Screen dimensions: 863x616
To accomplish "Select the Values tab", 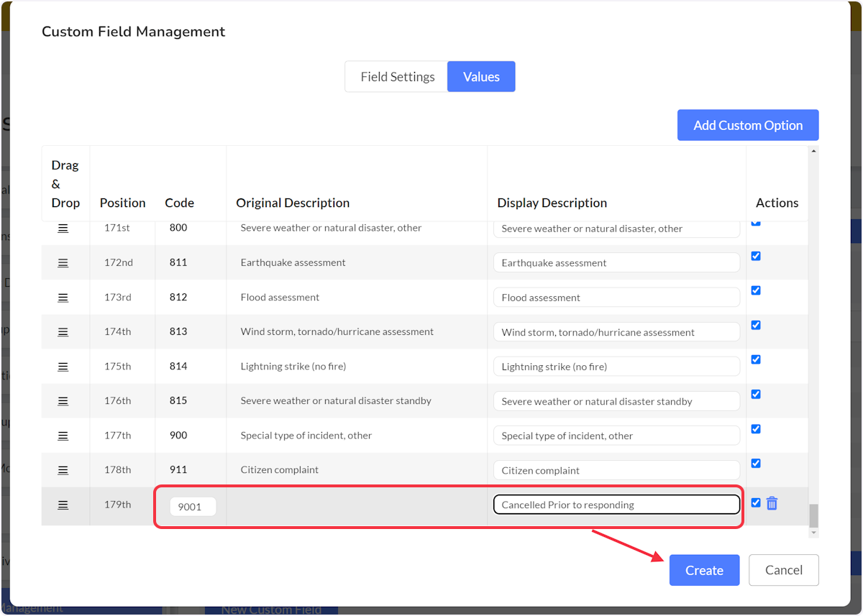I will click(481, 76).
